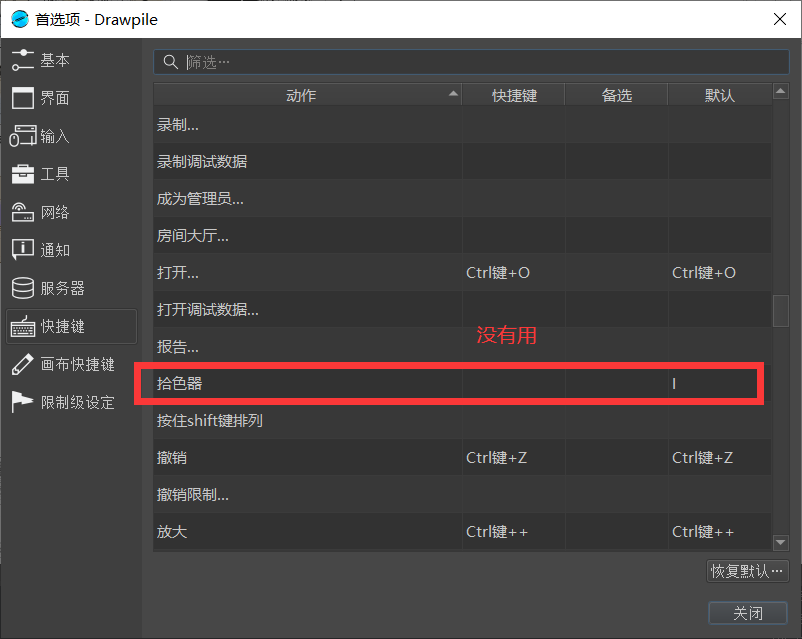802x639 pixels.
Task: Click the vertical scrollbar thumb
Action: coord(781,311)
